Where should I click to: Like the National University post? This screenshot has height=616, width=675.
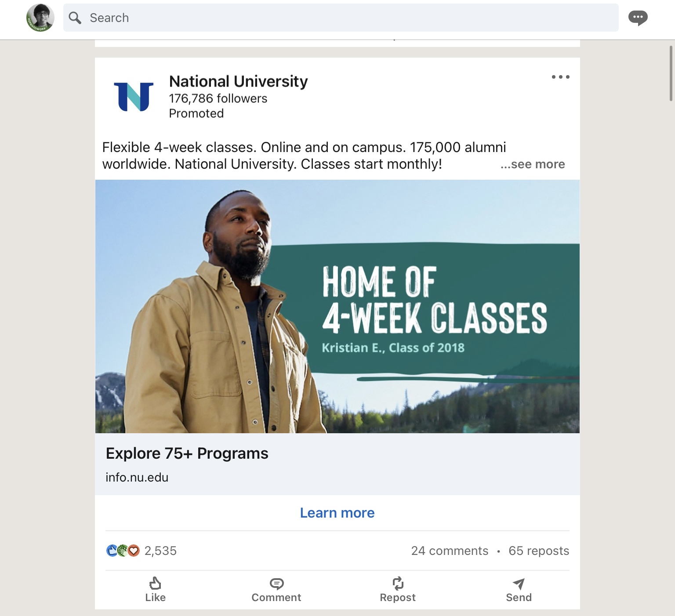tap(155, 590)
